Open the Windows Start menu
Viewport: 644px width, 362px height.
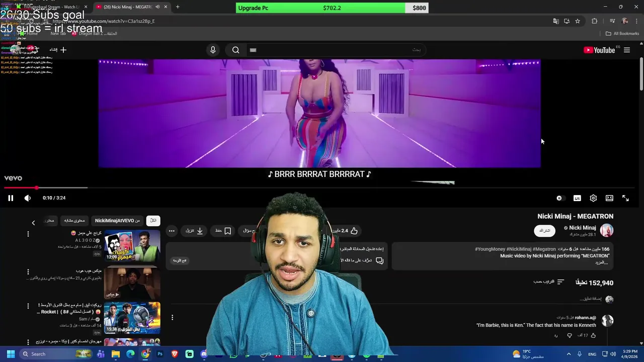click(11, 354)
